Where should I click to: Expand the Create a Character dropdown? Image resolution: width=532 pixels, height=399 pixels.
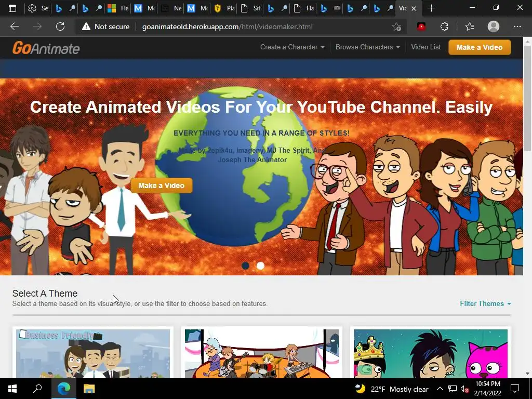click(292, 47)
